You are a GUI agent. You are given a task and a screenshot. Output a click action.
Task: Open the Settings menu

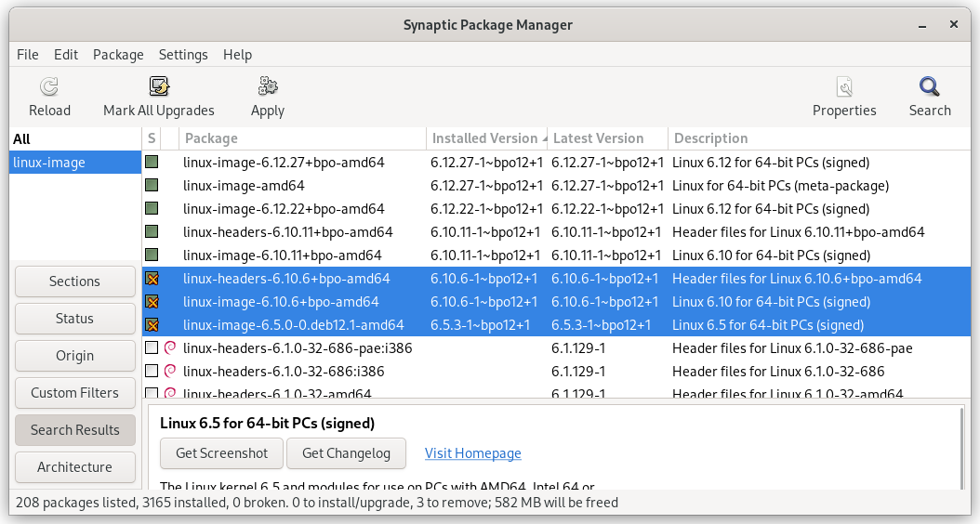pos(183,55)
